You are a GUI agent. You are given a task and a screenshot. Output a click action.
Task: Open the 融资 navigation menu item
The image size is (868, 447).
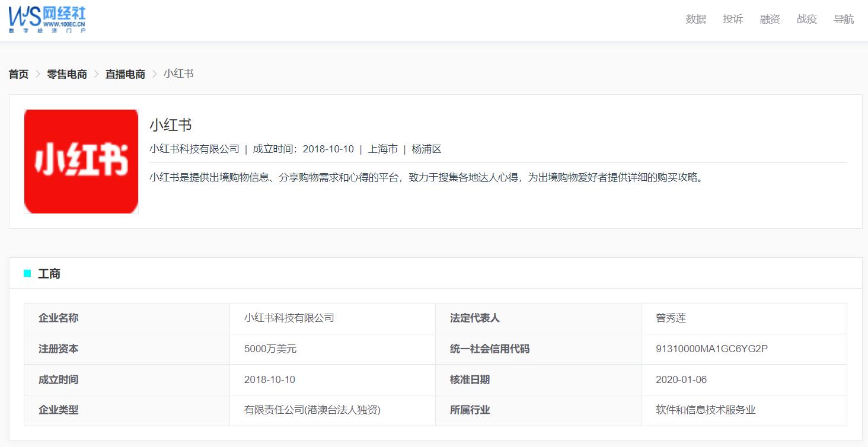(769, 18)
